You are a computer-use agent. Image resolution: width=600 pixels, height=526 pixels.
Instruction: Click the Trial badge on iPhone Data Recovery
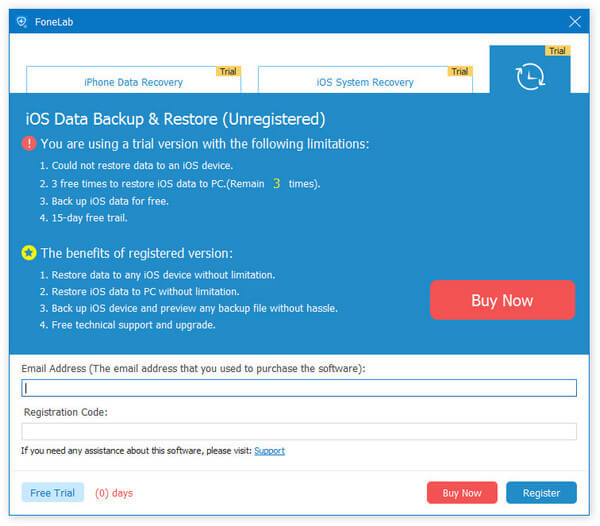tap(228, 72)
